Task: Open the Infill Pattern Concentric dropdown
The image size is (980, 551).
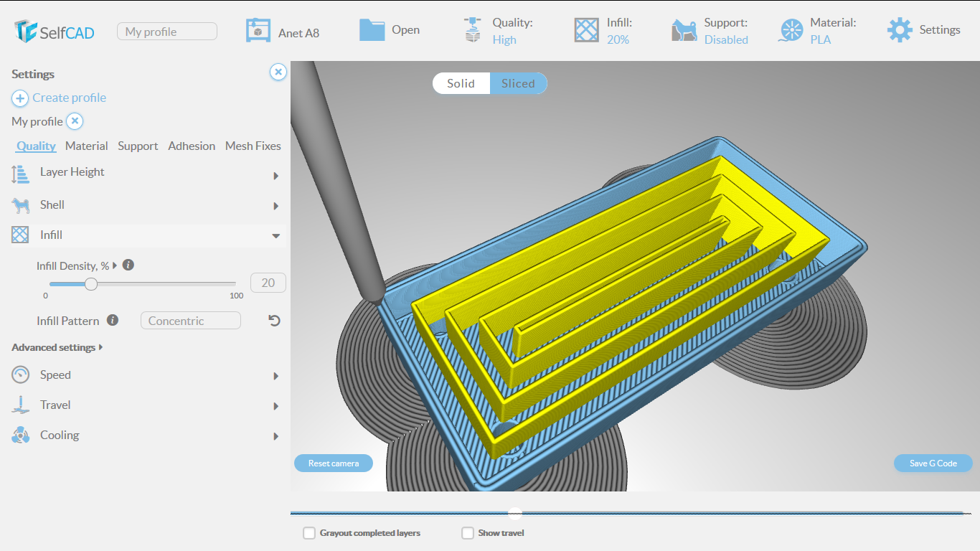Action: 191,321
